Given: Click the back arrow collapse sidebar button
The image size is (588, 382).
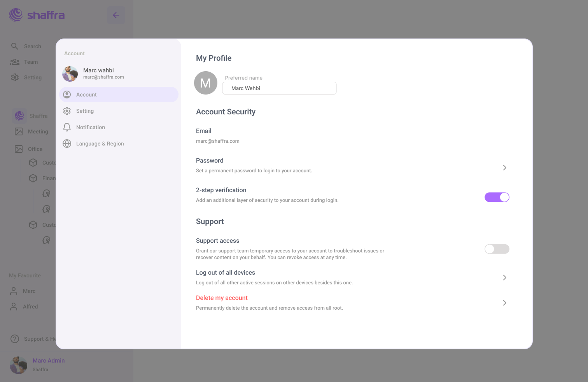Looking at the screenshot, I should coord(116,15).
